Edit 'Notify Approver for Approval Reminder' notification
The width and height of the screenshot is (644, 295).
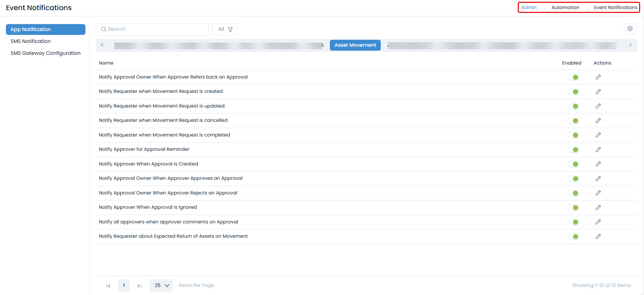(598, 149)
